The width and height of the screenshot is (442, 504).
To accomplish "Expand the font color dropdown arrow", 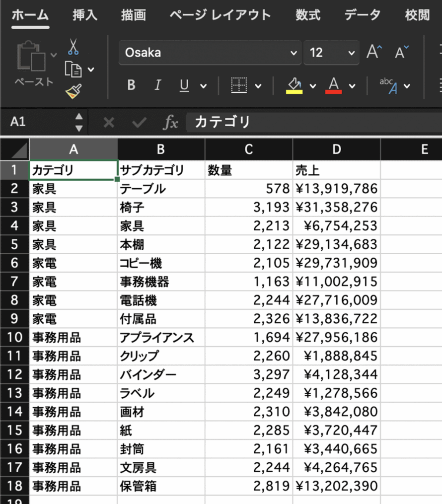I will (352, 86).
